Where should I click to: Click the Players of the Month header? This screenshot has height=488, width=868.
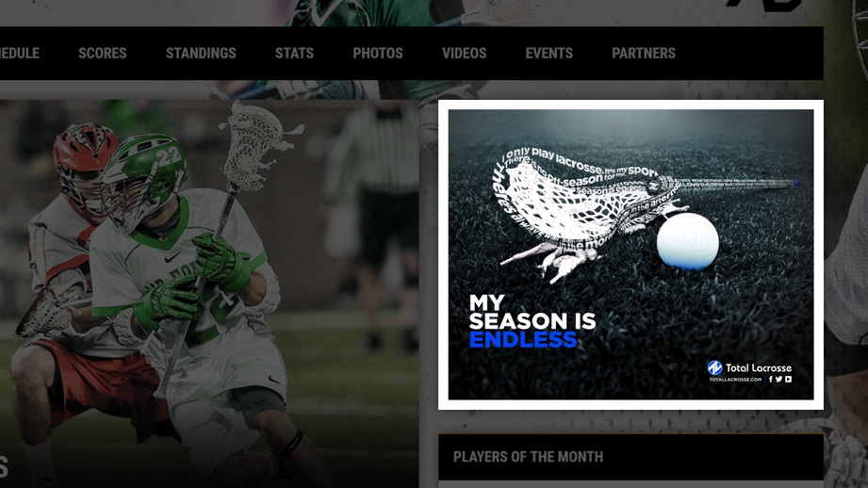click(x=528, y=457)
